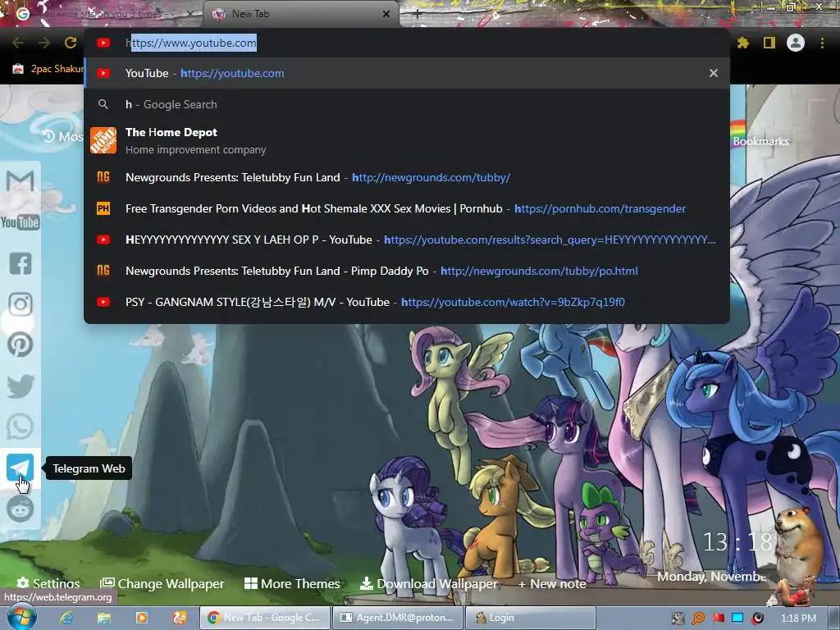Pick Newgrounds Teletubby Fun Land tubby/ suggestion
Viewport: 840px width, 630px height.
click(407, 177)
